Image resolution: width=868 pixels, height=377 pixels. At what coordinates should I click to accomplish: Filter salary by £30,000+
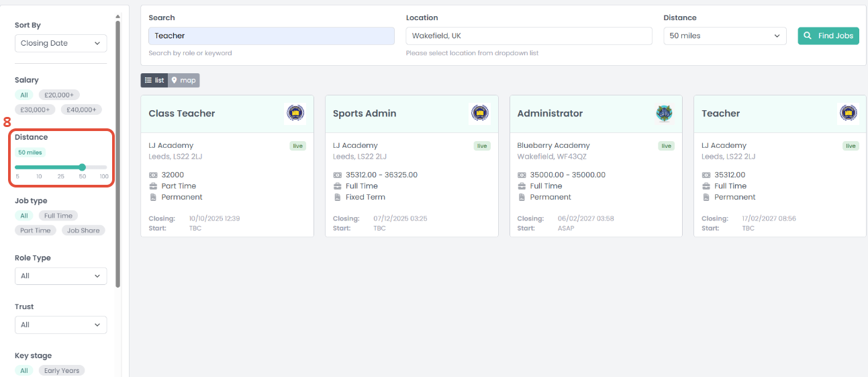coord(35,110)
